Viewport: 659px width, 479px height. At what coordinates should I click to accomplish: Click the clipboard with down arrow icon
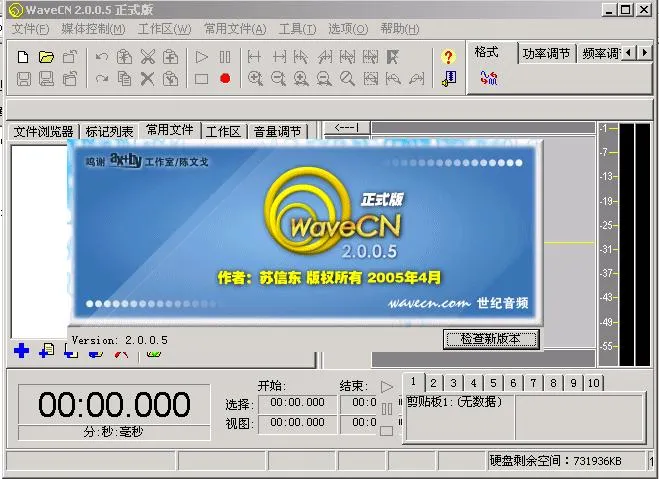coord(170,79)
